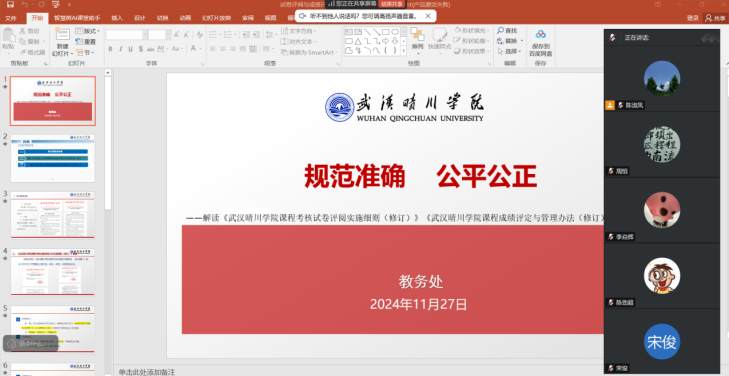Save the presentation with the floppy icon
The width and height of the screenshot is (729, 376).
coord(11,5)
